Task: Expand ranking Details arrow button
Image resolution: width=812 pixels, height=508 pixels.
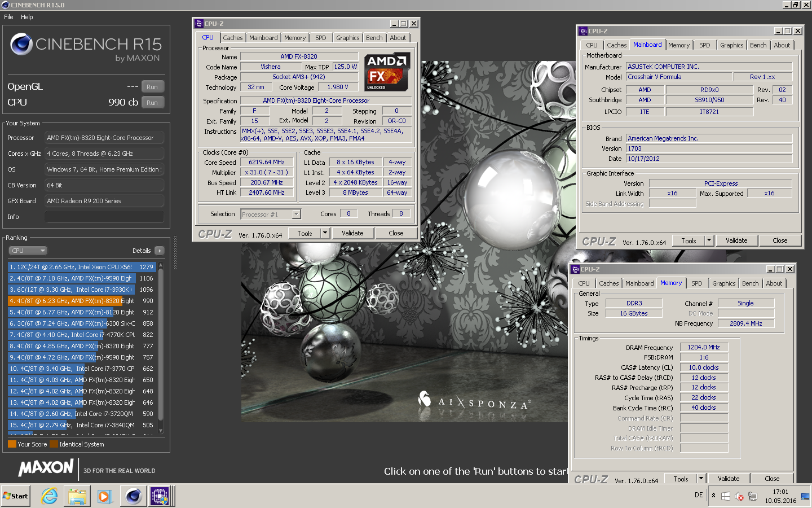Action: [160, 251]
